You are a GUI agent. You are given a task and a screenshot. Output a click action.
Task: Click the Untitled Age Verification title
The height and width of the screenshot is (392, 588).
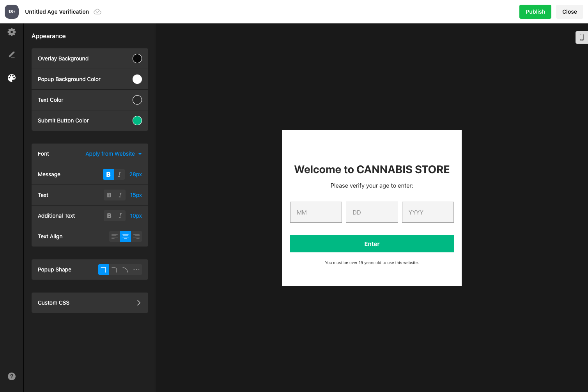point(57,12)
